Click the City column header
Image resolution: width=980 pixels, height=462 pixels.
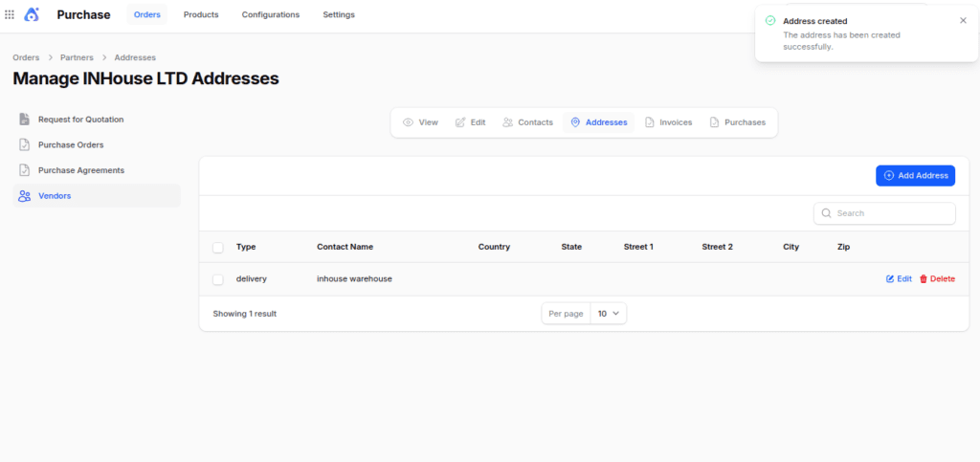(x=791, y=247)
